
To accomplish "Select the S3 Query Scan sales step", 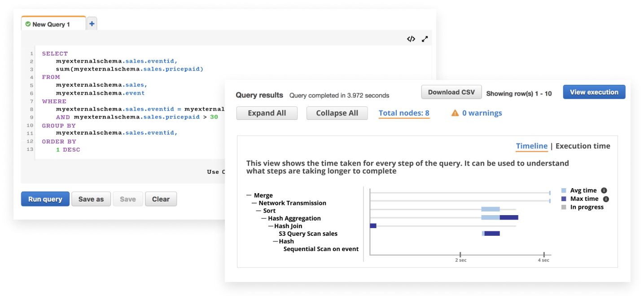I will click(x=308, y=234).
